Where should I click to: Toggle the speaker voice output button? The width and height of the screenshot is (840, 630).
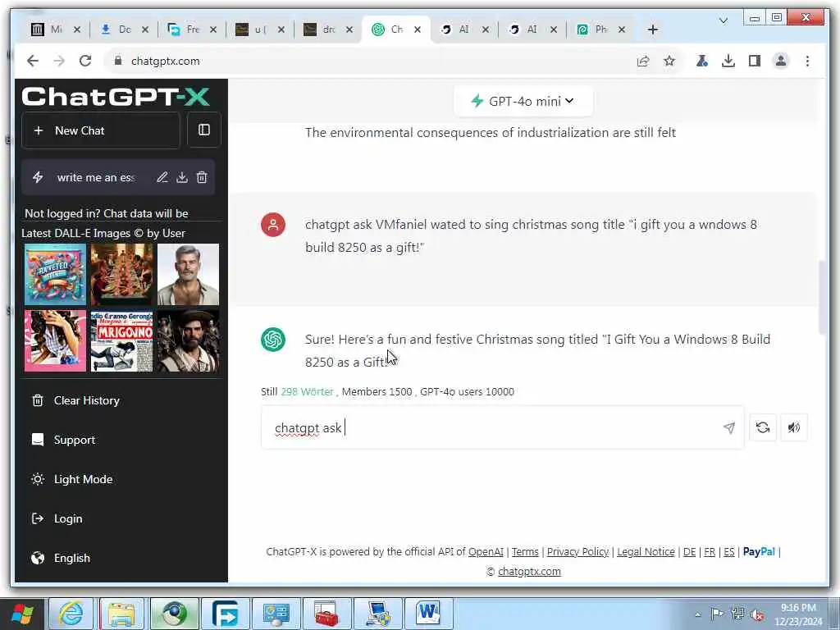[x=794, y=427]
